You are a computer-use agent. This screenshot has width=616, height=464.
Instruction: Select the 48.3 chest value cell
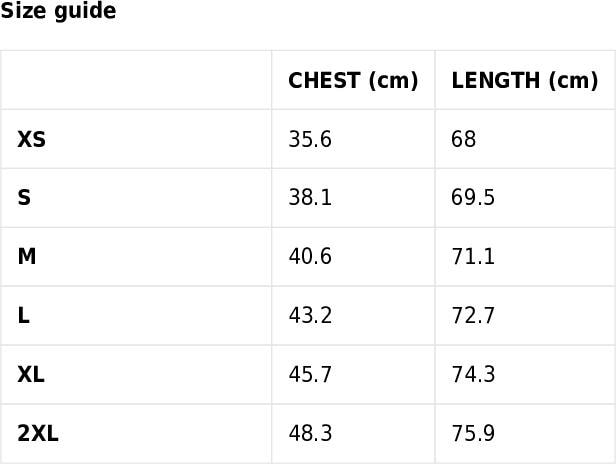tap(353, 433)
